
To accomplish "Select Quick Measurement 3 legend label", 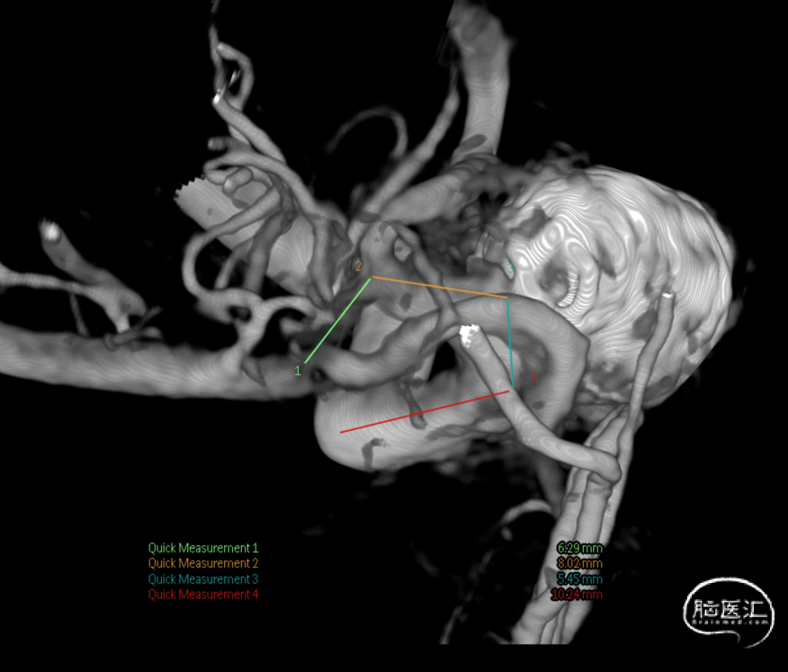I will 203,579.
